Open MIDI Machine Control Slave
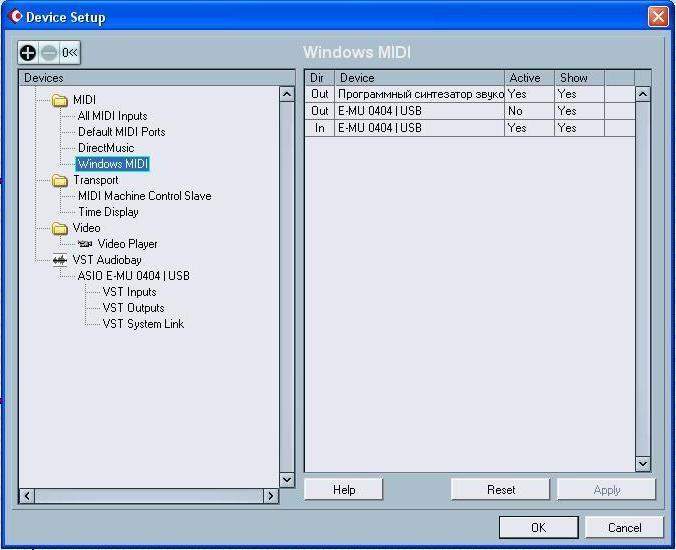This screenshot has height=550, width=676. pyautogui.click(x=144, y=196)
